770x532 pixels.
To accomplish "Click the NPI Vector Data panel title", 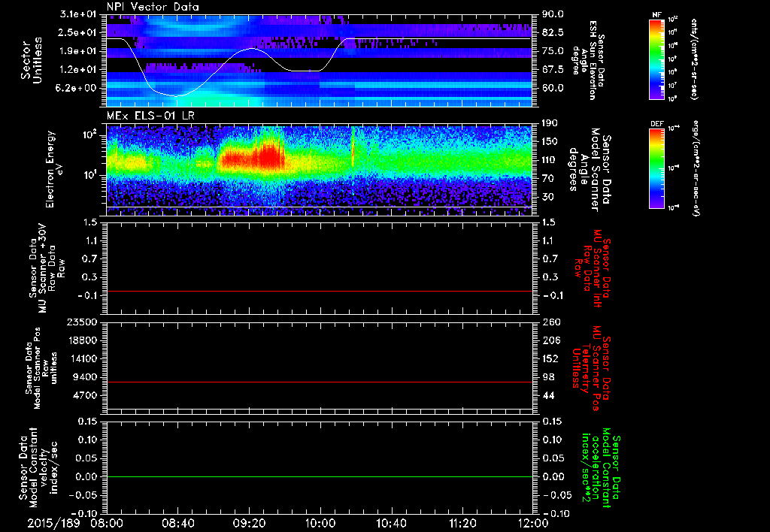I will click(153, 7).
